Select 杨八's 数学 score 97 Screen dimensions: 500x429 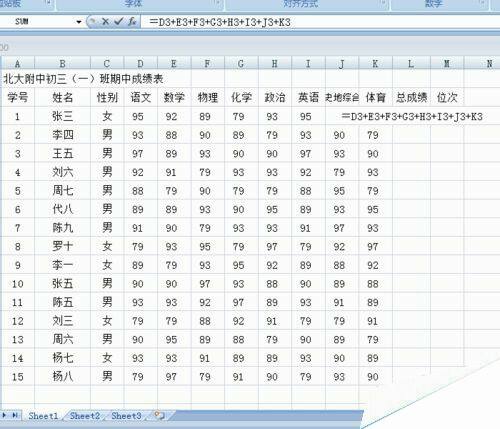tap(174, 376)
